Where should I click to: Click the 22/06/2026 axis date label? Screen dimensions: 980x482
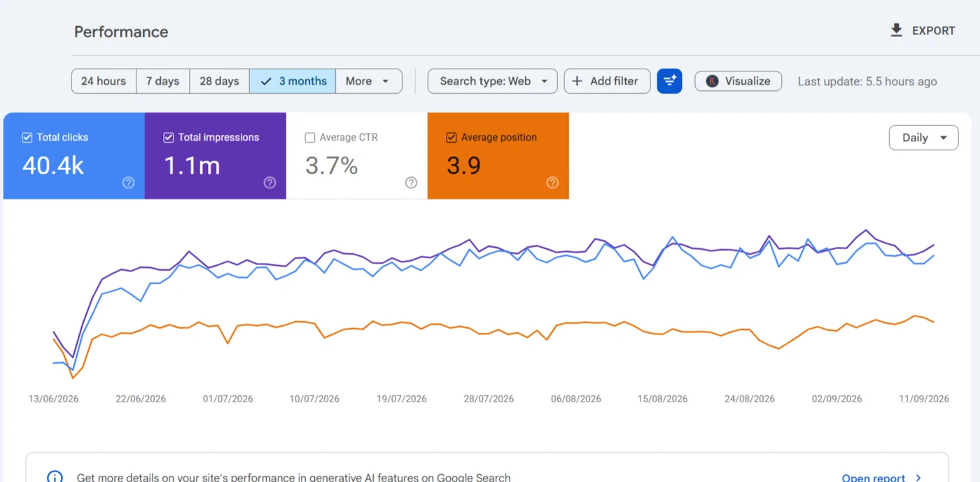141,399
